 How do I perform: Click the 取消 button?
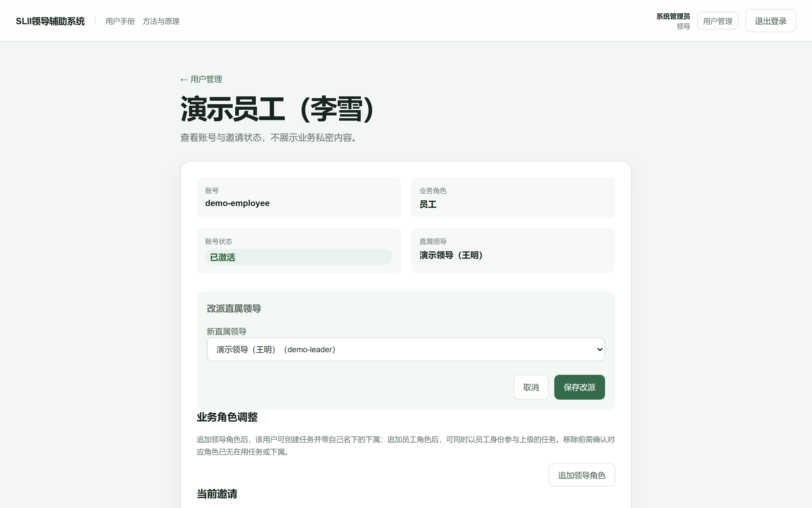click(x=531, y=387)
